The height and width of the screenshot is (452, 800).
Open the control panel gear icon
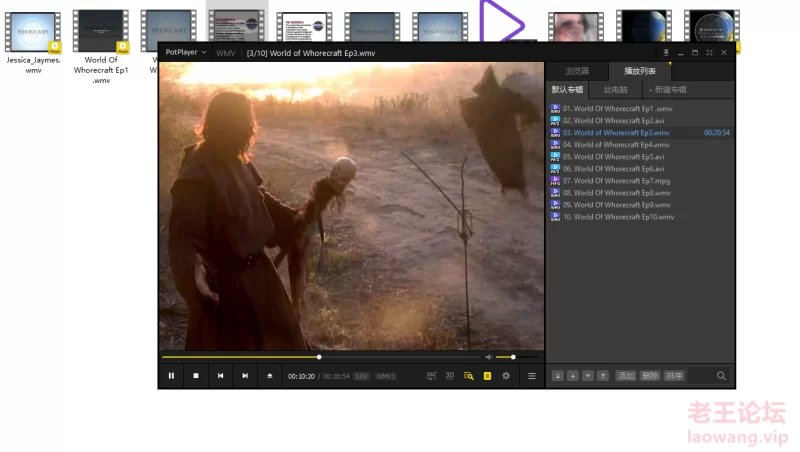pyautogui.click(x=506, y=376)
